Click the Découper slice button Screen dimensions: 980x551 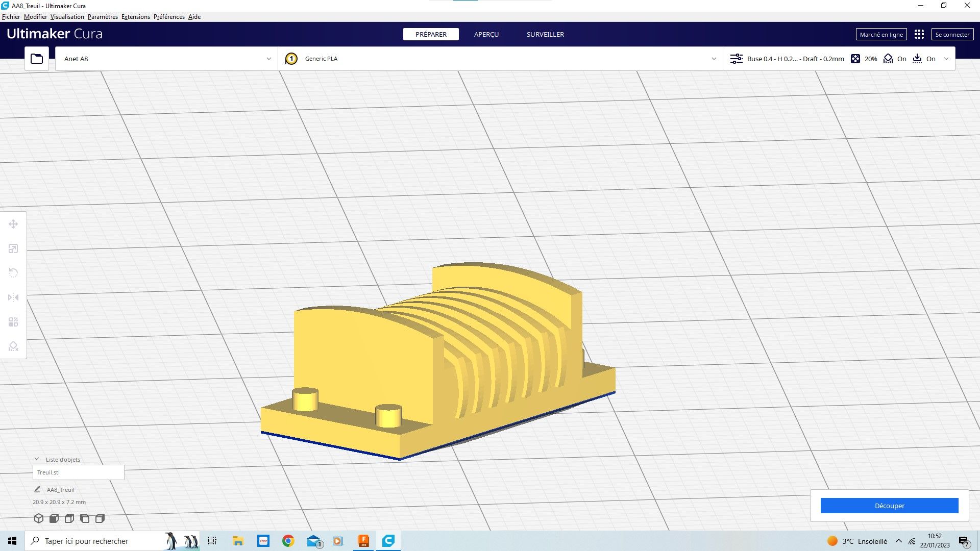tap(889, 506)
